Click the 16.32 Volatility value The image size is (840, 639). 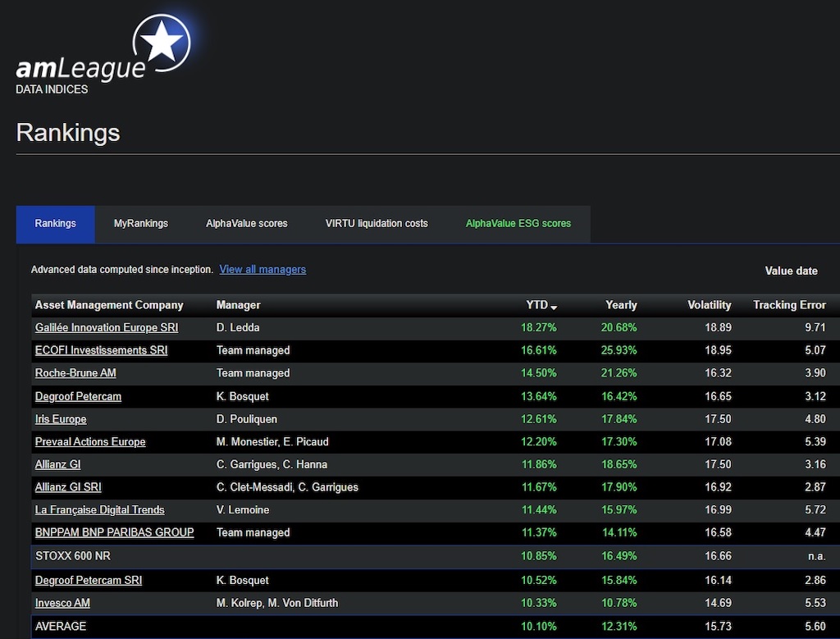tap(718, 372)
